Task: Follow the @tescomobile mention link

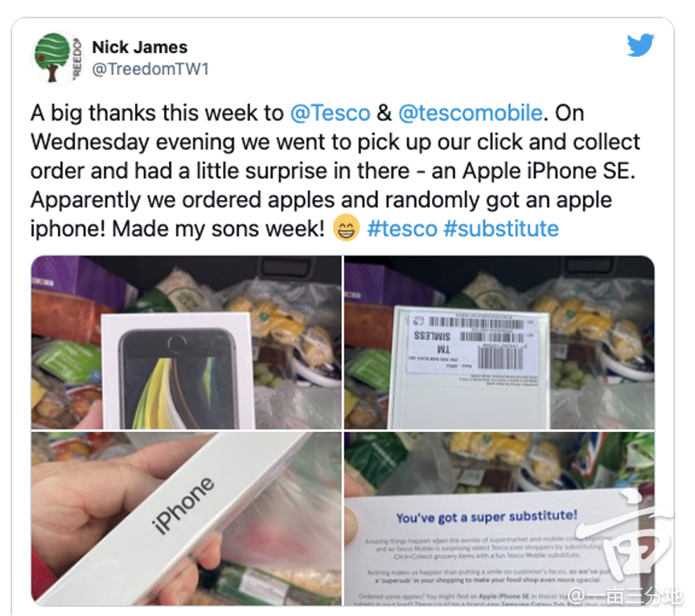Action: [471, 113]
